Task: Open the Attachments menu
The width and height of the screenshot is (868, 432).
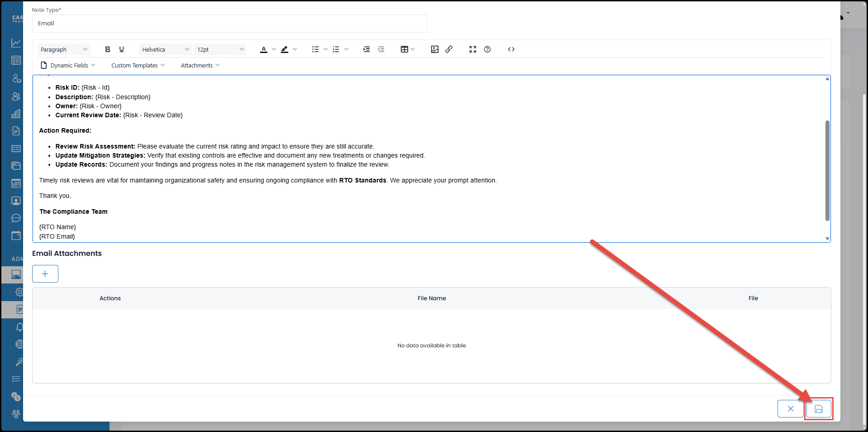Action: pos(200,65)
